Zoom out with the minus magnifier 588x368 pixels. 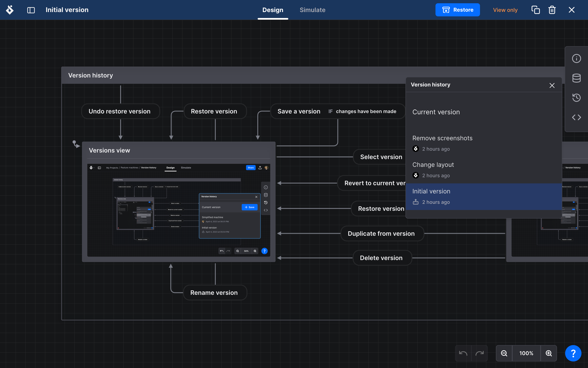[x=504, y=353]
